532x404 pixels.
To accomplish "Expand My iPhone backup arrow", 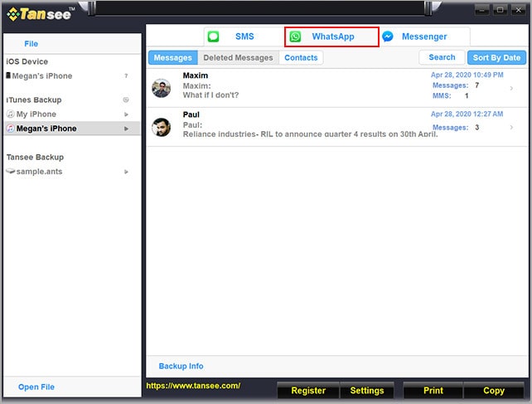I will pos(126,114).
